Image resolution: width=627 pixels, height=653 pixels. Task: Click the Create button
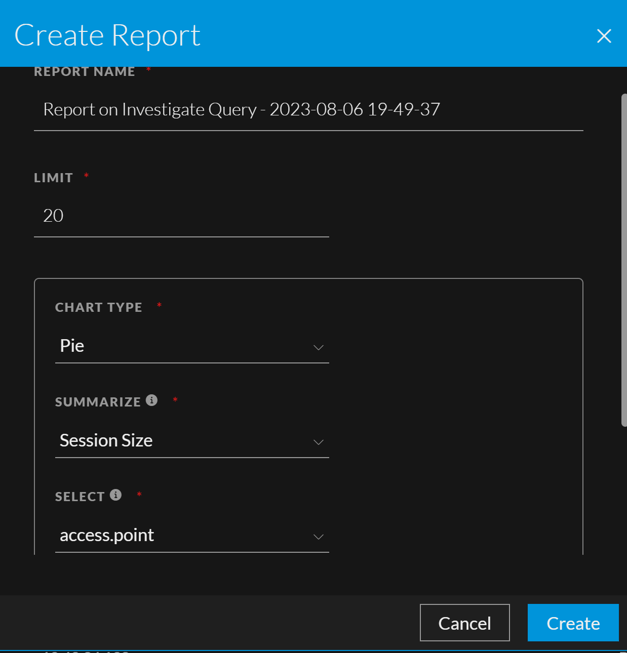click(573, 623)
